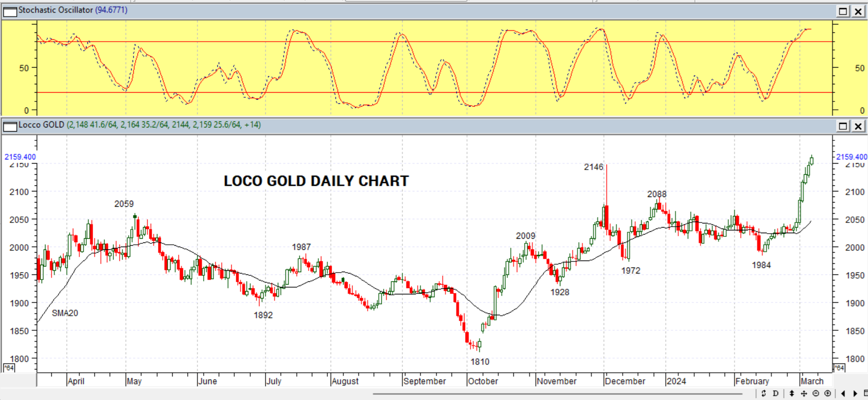Image resolution: width=868 pixels, height=400 pixels.
Task: Click the right-side 2159.400 last price label
Action: click(851, 157)
